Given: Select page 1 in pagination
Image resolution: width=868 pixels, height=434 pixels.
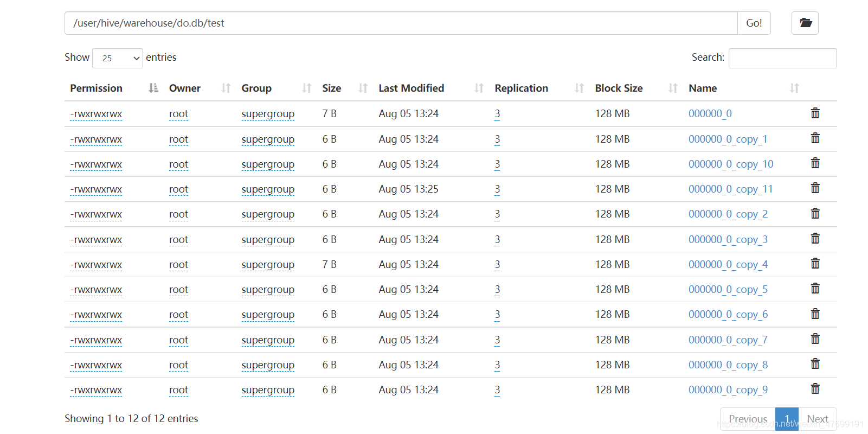Looking at the screenshot, I should [x=787, y=419].
